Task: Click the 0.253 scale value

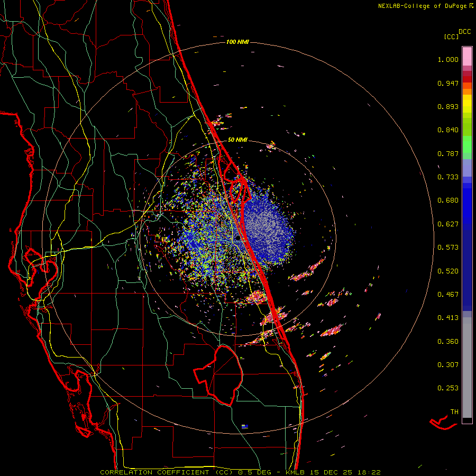Action: coord(448,388)
